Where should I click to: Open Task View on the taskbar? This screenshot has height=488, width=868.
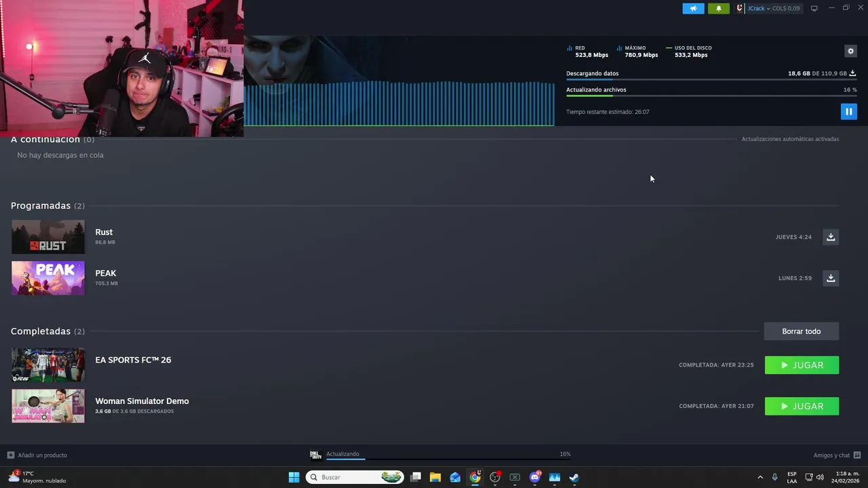(416, 477)
